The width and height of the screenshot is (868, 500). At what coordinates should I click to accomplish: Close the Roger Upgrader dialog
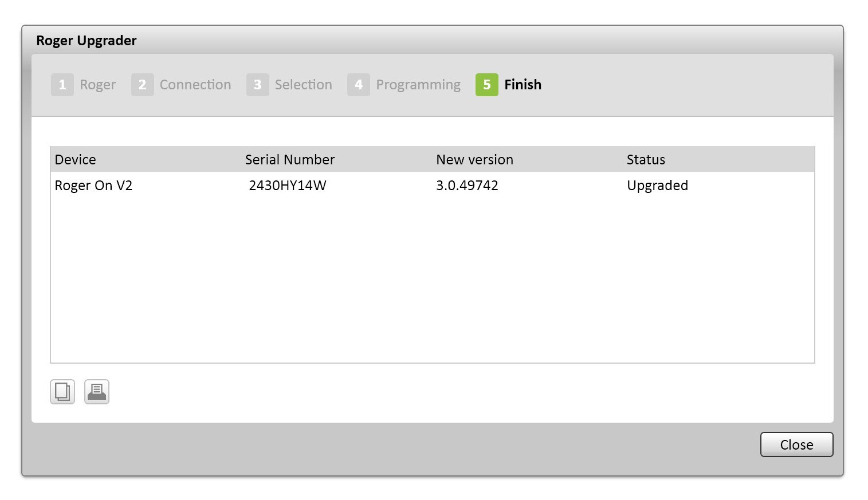tap(796, 444)
